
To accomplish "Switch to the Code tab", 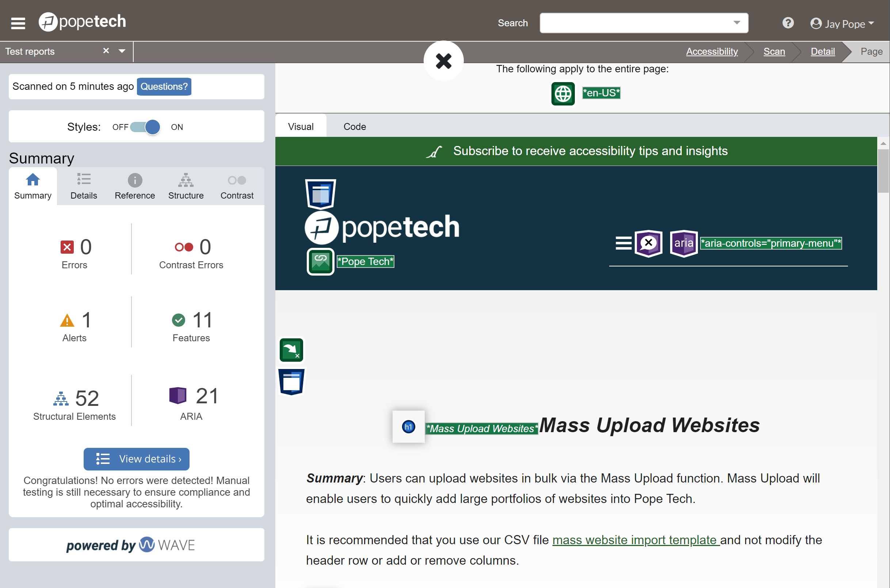I will point(354,126).
